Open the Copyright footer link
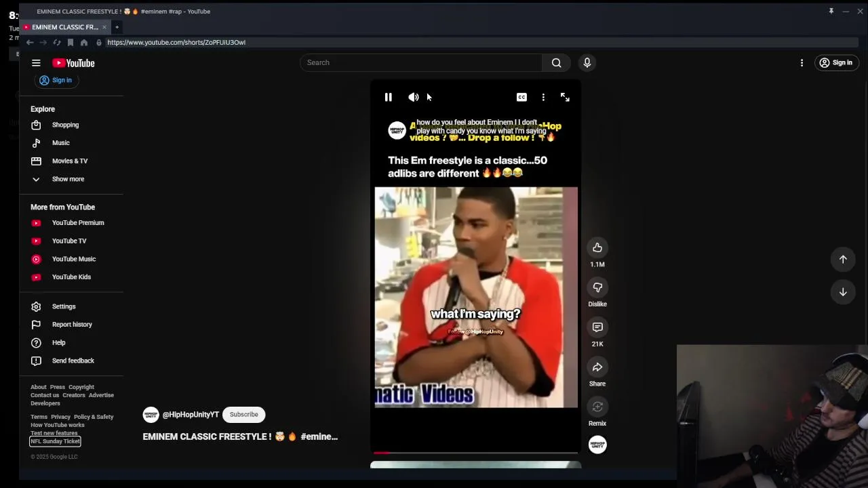Image resolution: width=868 pixels, height=488 pixels. pos(81,387)
